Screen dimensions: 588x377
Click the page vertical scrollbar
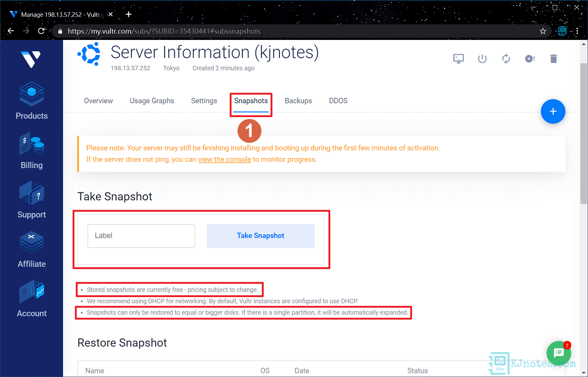(x=584, y=133)
